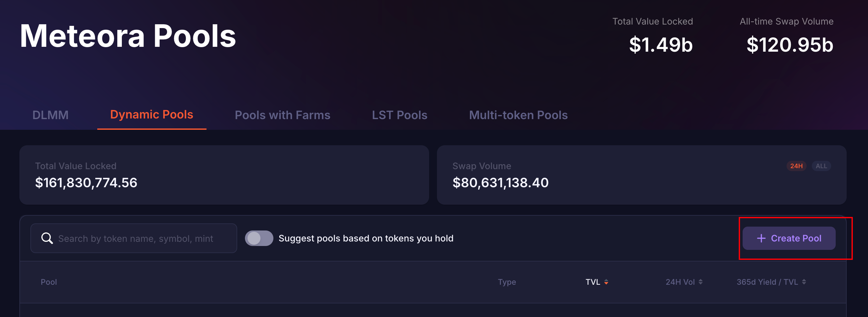Click the $80,631,138.40 Swap Volume figure
Viewport: 868px width, 317px height.
coord(500,183)
